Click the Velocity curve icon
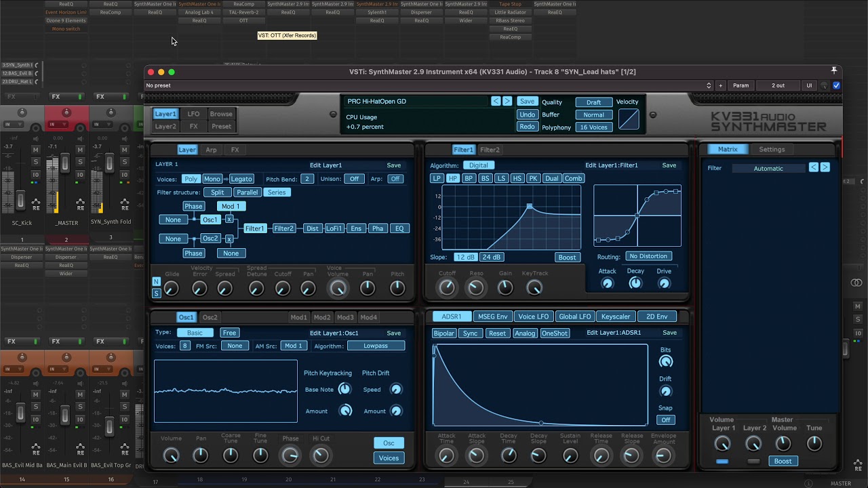868x488 pixels. tap(629, 119)
